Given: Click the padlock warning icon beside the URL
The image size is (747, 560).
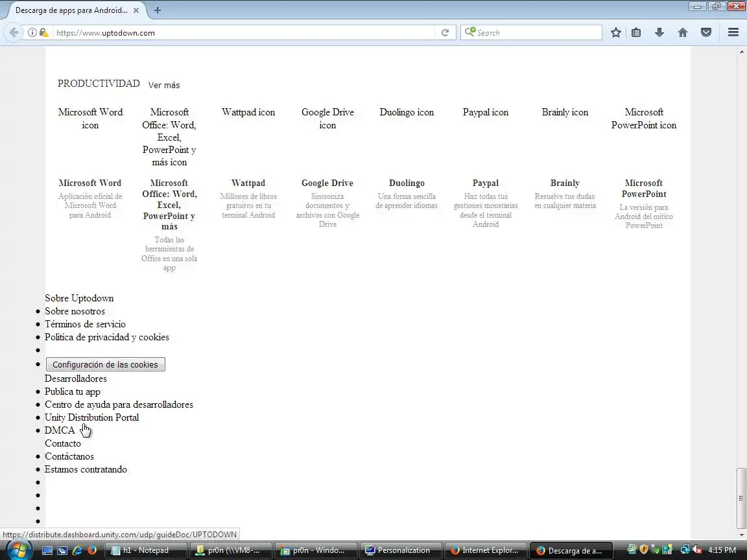Looking at the screenshot, I should pyautogui.click(x=43, y=32).
